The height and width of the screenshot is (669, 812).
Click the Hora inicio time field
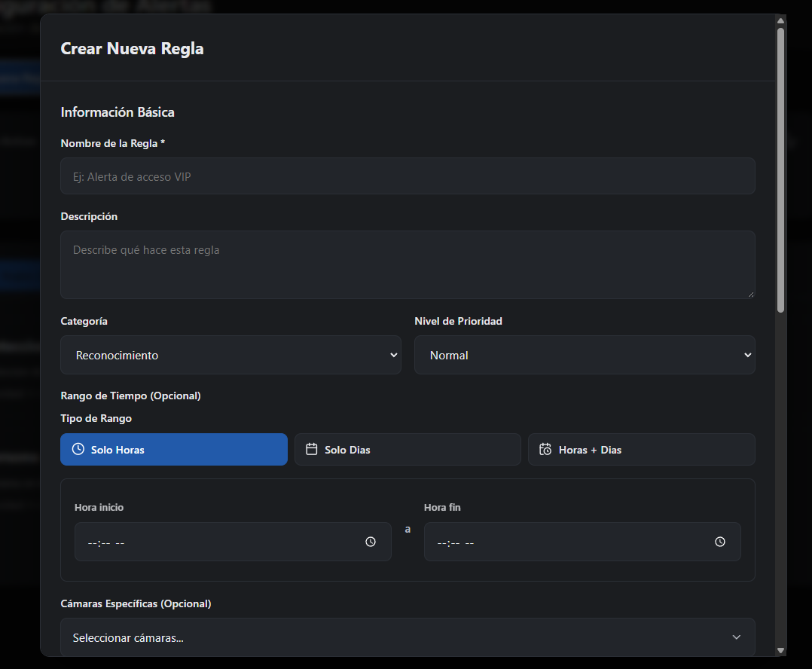233,542
